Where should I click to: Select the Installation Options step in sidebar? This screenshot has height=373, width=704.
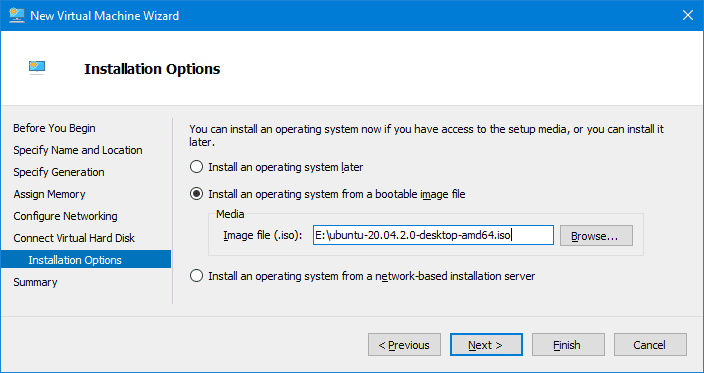(x=86, y=259)
